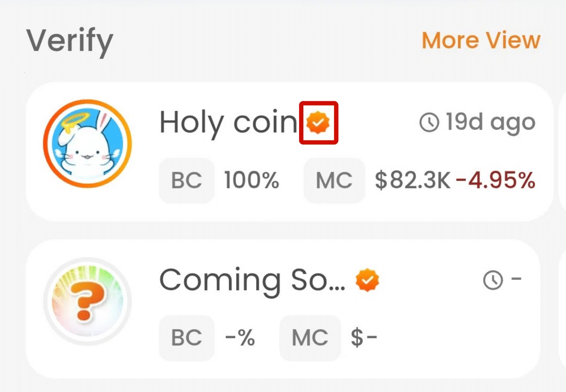Screen dimensions: 566x392
Task: Click the -4.95% price change value
Action: pos(496,180)
